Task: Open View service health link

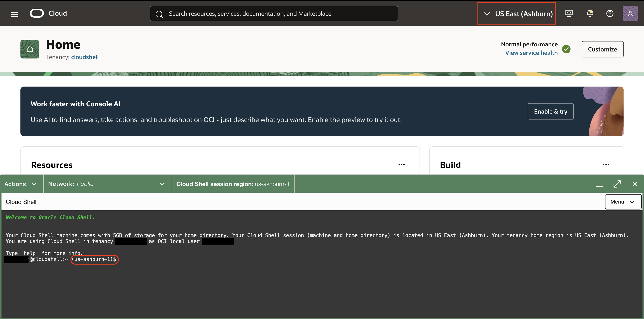Action: pos(531,53)
